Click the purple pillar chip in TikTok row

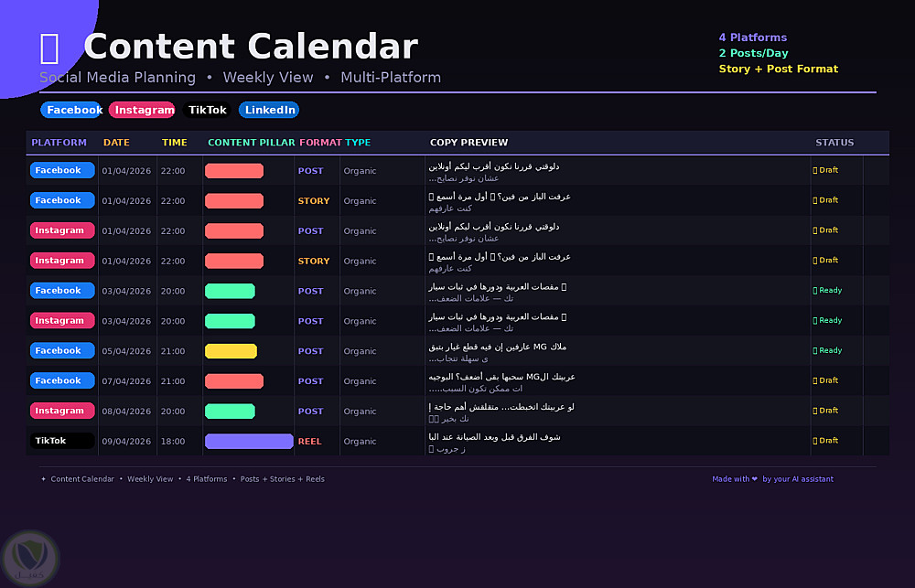[249, 442]
